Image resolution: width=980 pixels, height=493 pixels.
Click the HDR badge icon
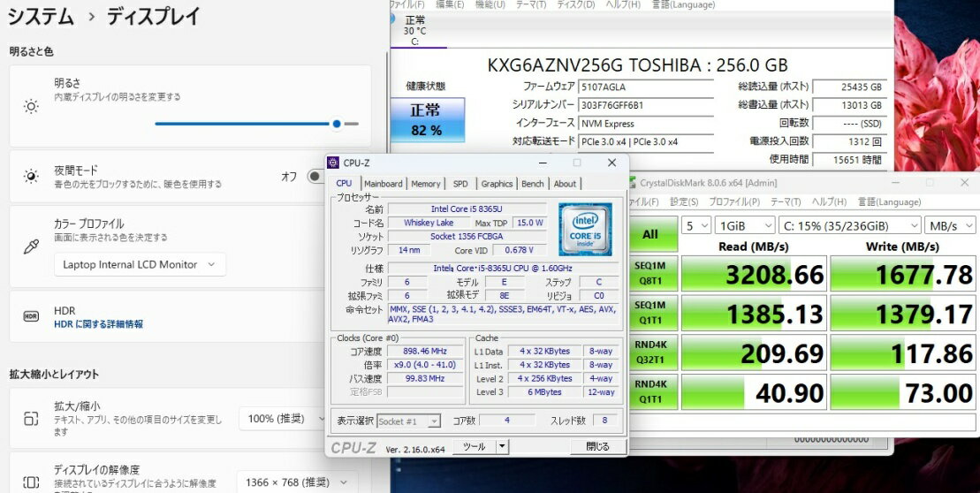click(x=31, y=316)
